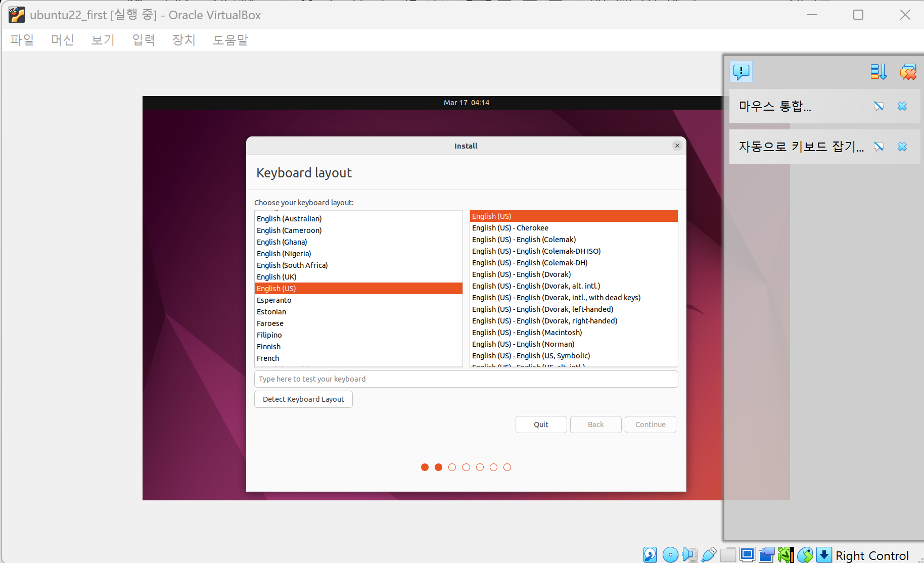This screenshot has height=563, width=924.
Task: Select French layout
Action: pos(358,358)
